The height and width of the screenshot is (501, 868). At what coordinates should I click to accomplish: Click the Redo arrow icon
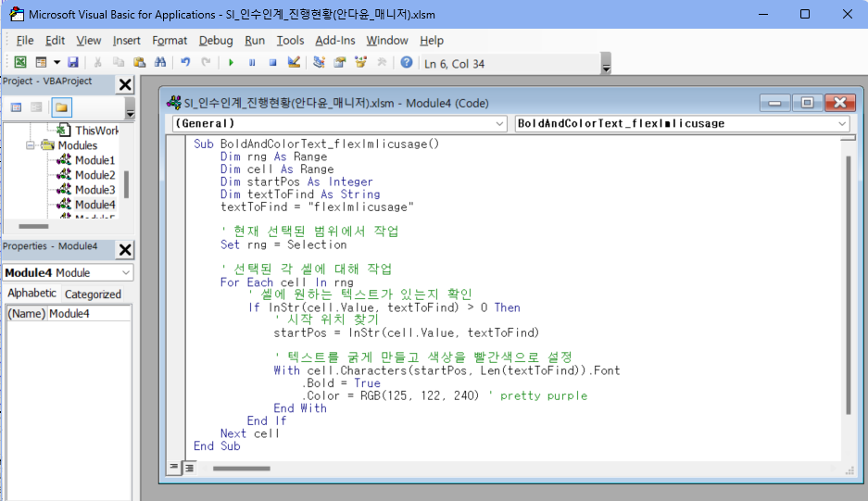click(x=206, y=62)
